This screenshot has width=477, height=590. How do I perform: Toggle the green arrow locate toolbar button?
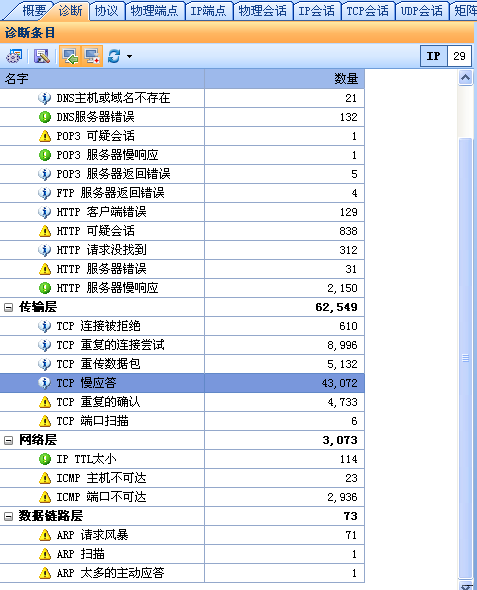pos(70,56)
